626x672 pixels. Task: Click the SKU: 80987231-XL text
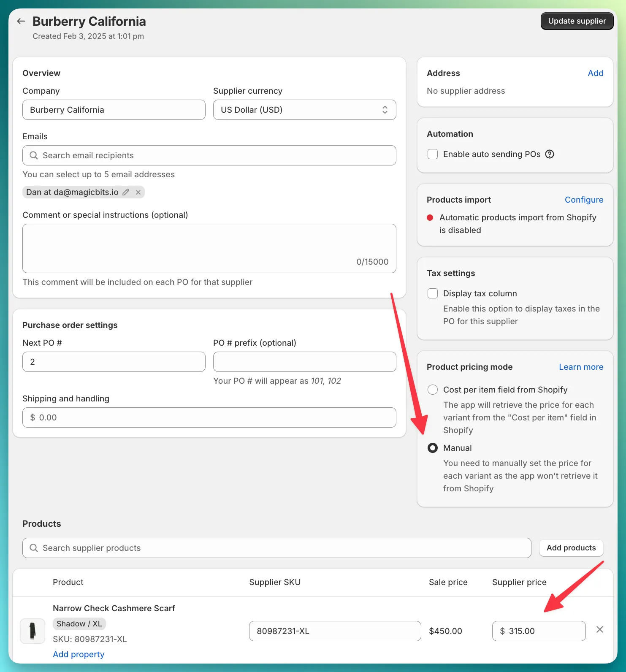[x=90, y=639]
